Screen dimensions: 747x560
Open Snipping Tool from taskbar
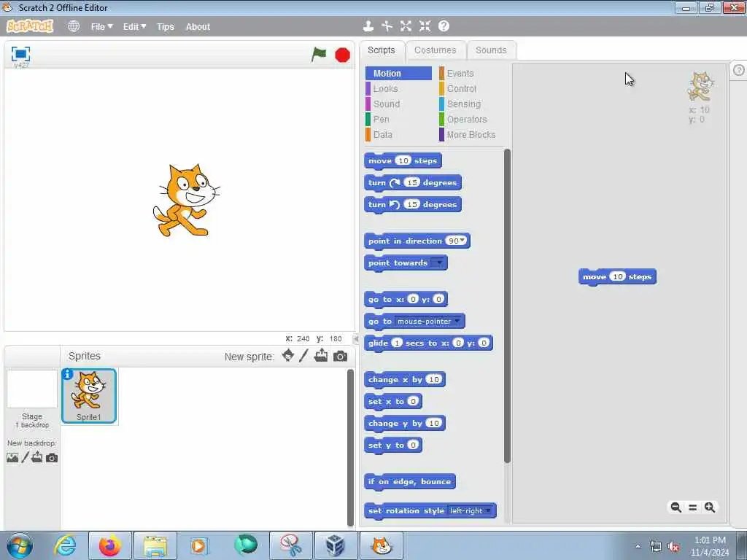tap(290, 545)
